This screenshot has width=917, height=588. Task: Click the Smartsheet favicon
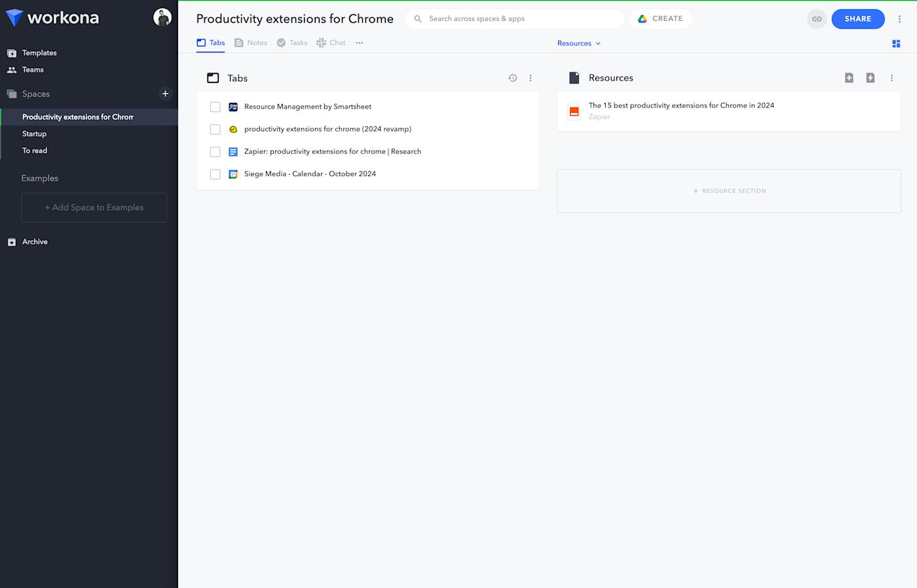tap(233, 107)
